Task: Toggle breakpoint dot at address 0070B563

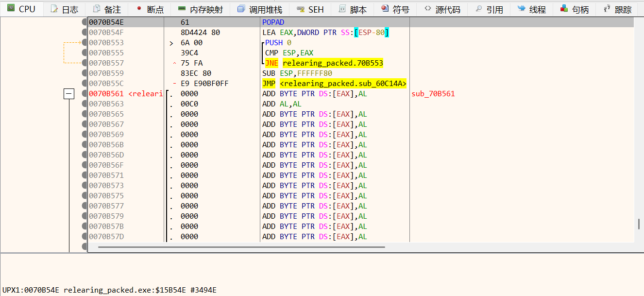Action: (x=85, y=104)
